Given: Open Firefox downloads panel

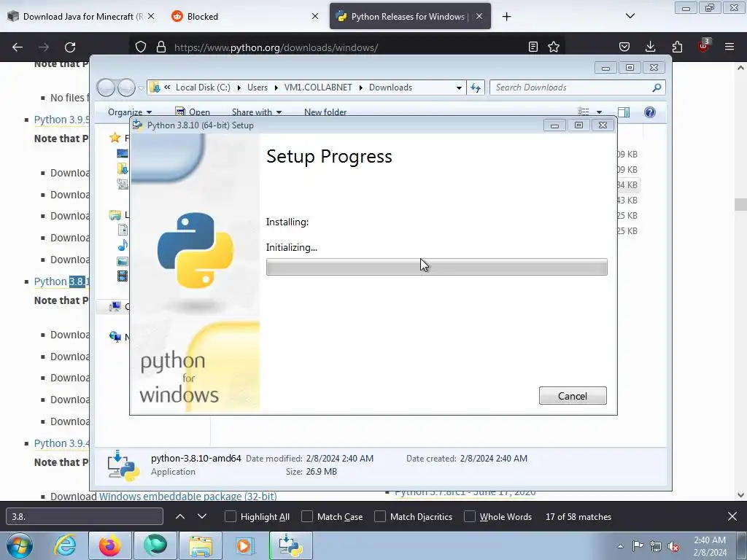Looking at the screenshot, I should [x=650, y=47].
